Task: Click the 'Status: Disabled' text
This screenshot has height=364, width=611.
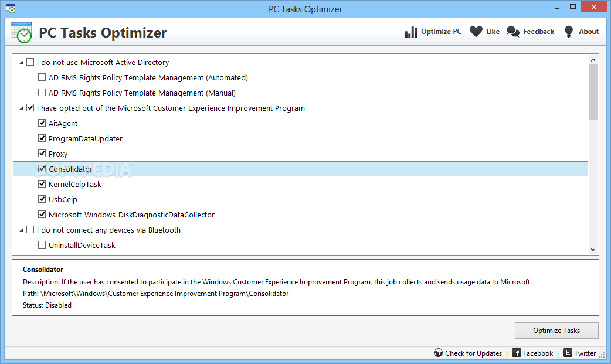Action: [47, 305]
